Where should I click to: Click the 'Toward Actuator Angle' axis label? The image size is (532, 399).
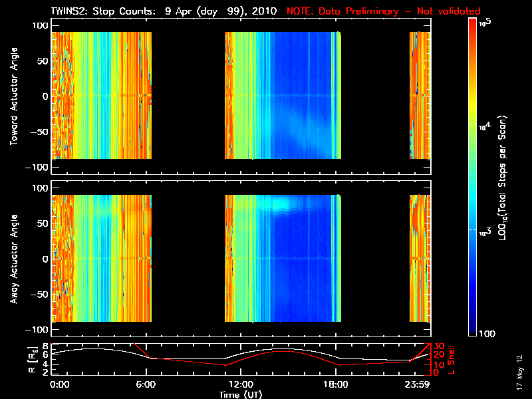pos(13,97)
